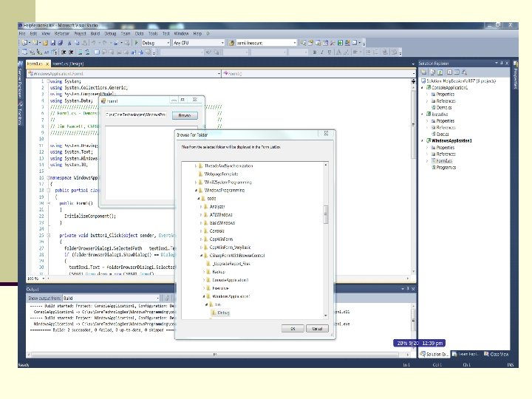The height and width of the screenshot is (399, 532).
Task: Expand the ThreadsAndSynchronization folder node
Action: (194, 166)
